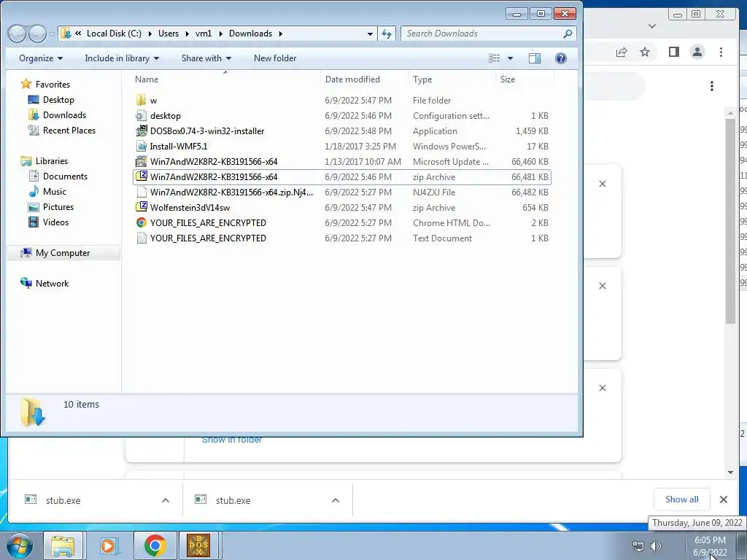Click New folder in the toolbar
Image resolution: width=747 pixels, height=560 pixels.
coord(275,58)
